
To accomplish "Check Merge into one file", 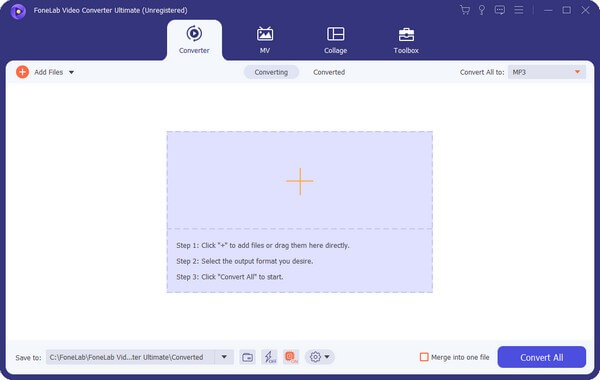I will pos(424,357).
